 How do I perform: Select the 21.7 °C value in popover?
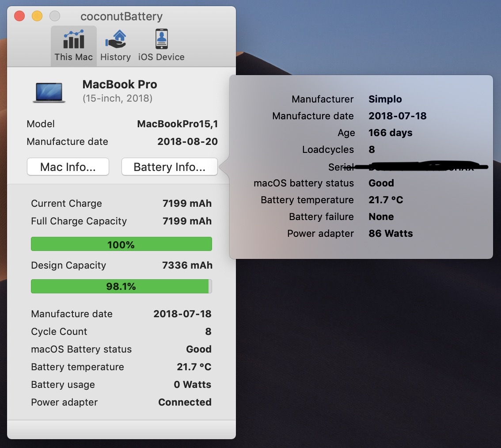pyautogui.click(x=386, y=200)
